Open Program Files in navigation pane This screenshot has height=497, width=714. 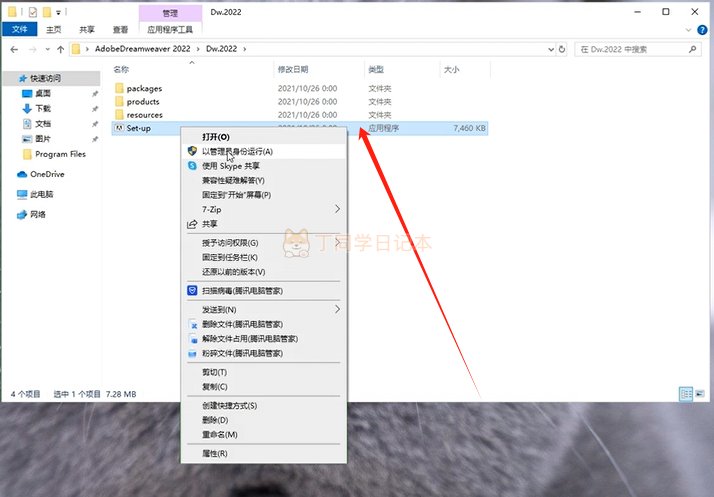click(60, 154)
